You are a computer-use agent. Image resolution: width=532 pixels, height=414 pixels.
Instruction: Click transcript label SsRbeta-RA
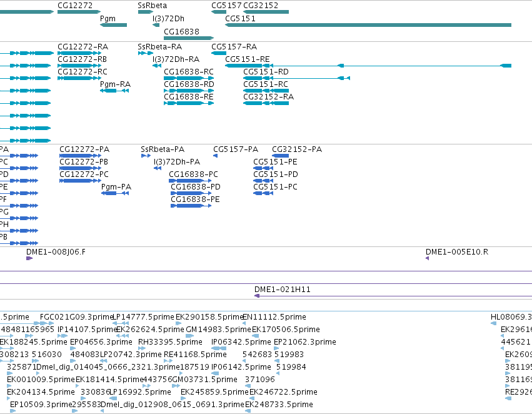[x=160, y=46]
